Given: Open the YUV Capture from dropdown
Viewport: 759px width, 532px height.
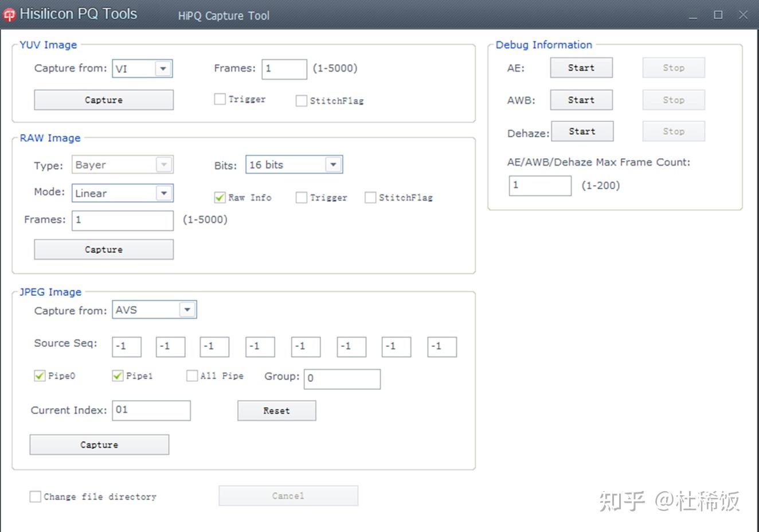Looking at the screenshot, I should 142,69.
